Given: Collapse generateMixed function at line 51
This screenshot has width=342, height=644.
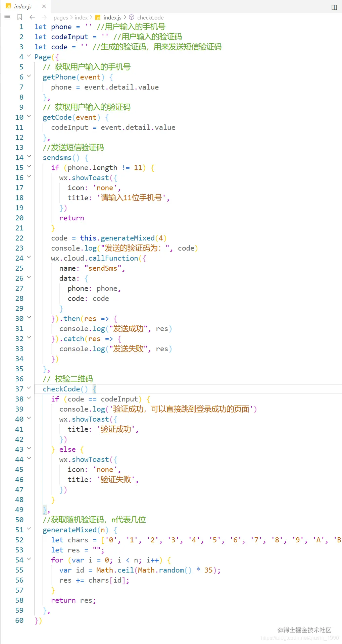Looking at the screenshot, I should (29, 529).
